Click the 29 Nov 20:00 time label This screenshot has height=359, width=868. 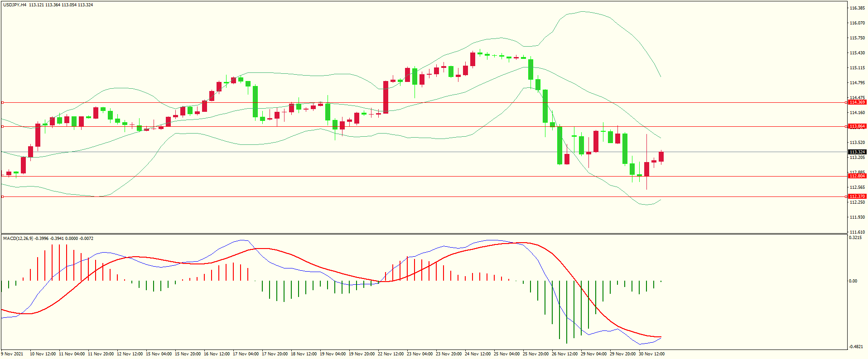click(623, 354)
